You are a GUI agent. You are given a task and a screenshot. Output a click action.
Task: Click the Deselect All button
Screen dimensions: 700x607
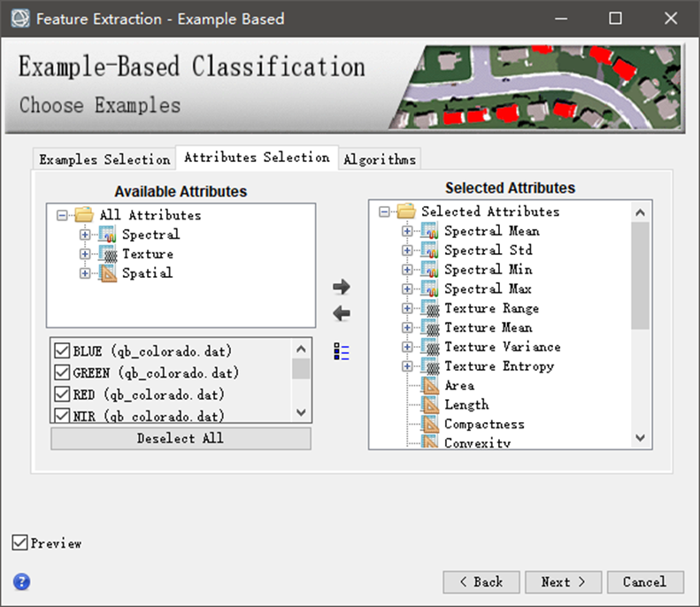181,438
